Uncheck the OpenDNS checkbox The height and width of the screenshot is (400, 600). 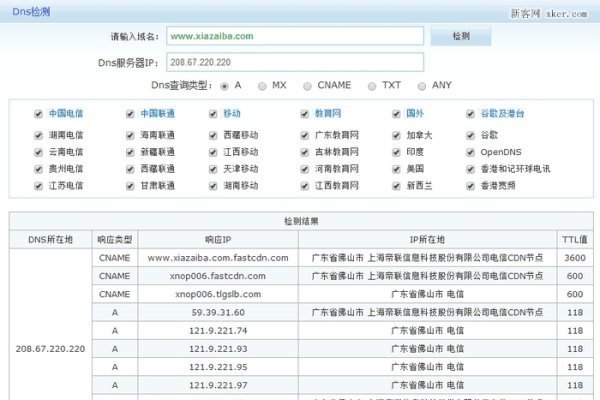pos(471,152)
